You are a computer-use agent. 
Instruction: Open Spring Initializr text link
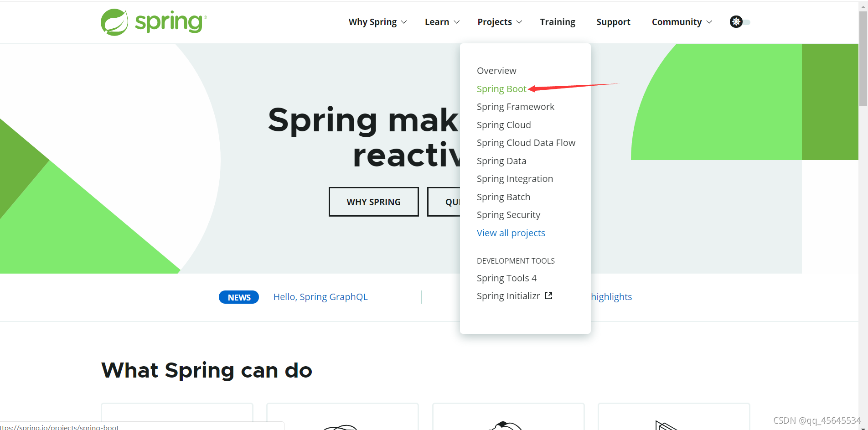pos(508,296)
